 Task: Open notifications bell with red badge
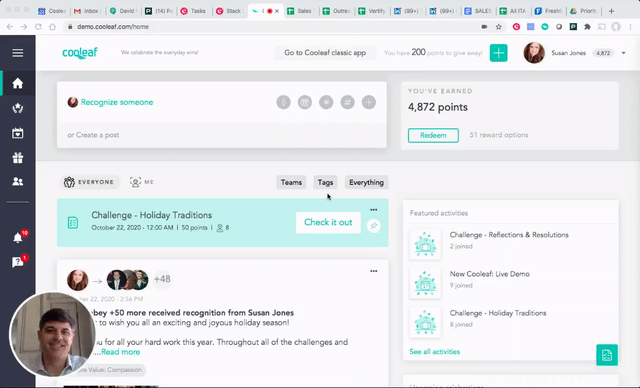coord(18,237)
